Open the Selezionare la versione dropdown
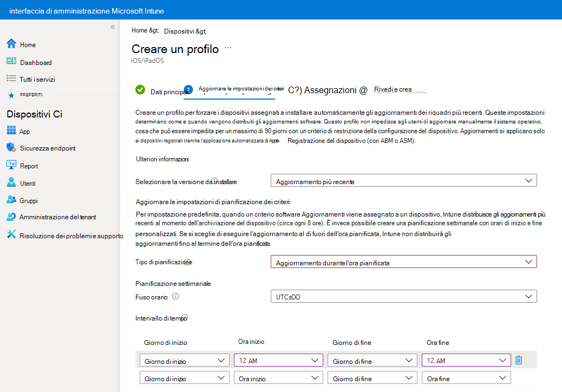 coord(403,180)
